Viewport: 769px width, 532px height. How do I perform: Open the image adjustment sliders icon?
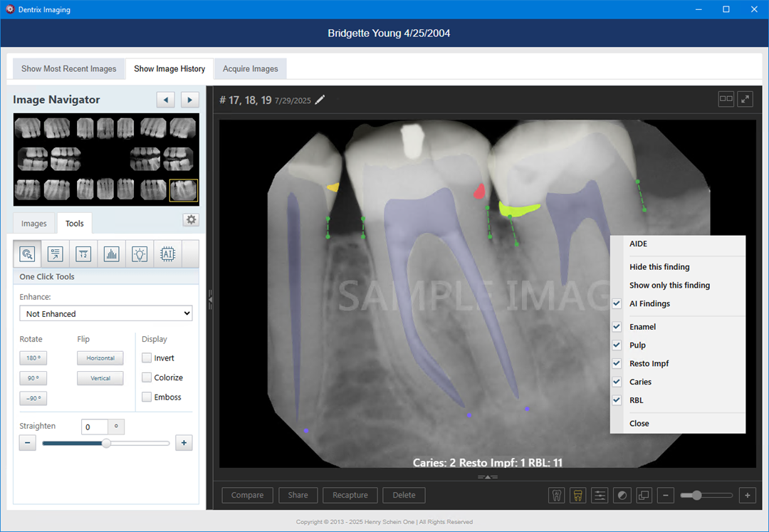click(600, 495)
